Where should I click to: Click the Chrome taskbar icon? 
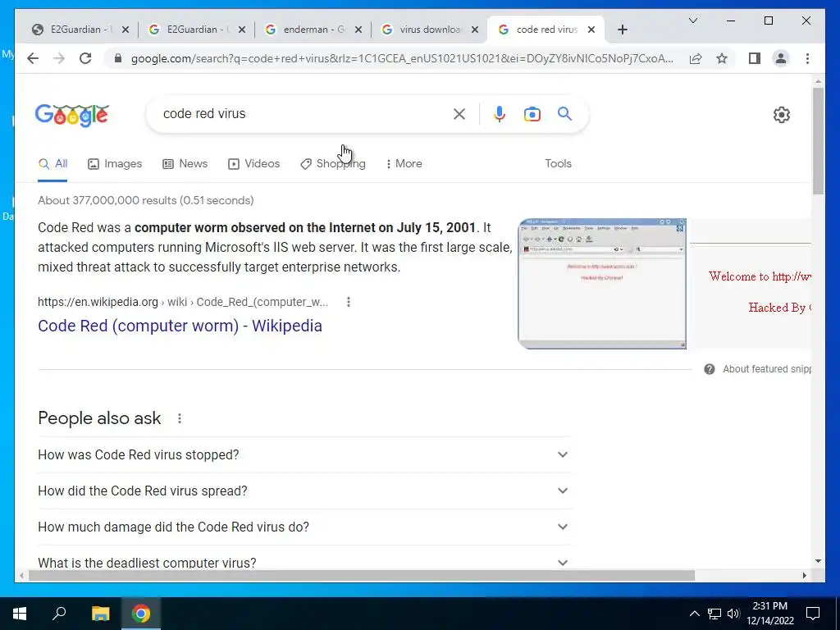(x=141, y=614)
